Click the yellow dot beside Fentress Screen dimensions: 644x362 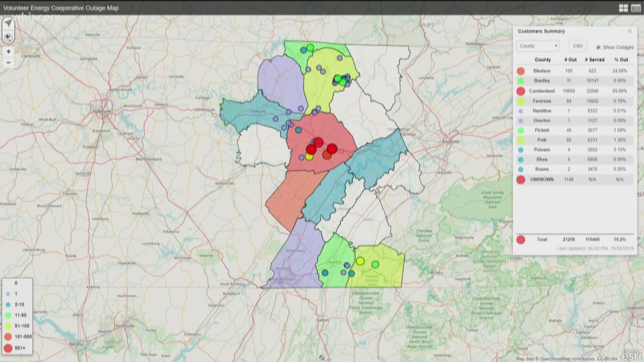[x=521, y=101]
